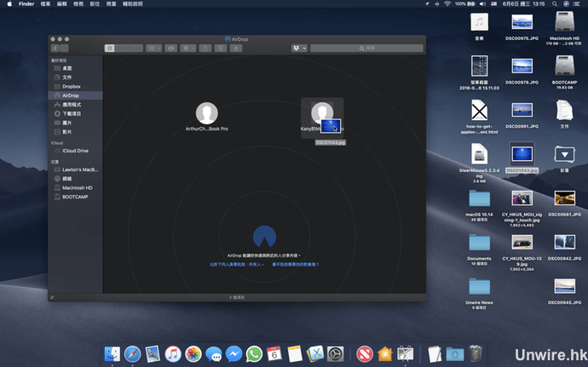Switch Finder to column view
The width and height of the screenshot is (588, 367).
(x=129, y=48)
